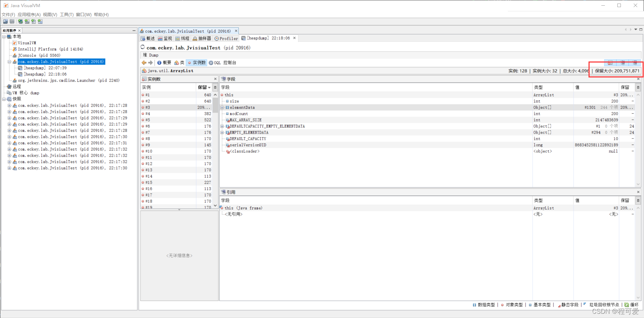
Task: Click the instances list vertical scrollbar thumb
Action: pos(215,105)
